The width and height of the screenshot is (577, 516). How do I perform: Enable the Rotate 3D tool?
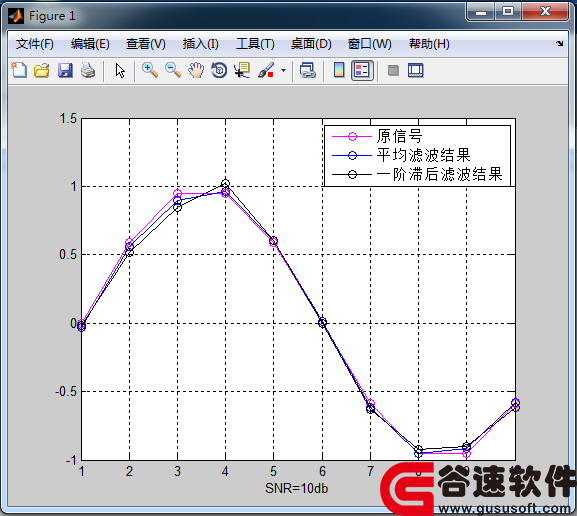click(x=219, y=70)
